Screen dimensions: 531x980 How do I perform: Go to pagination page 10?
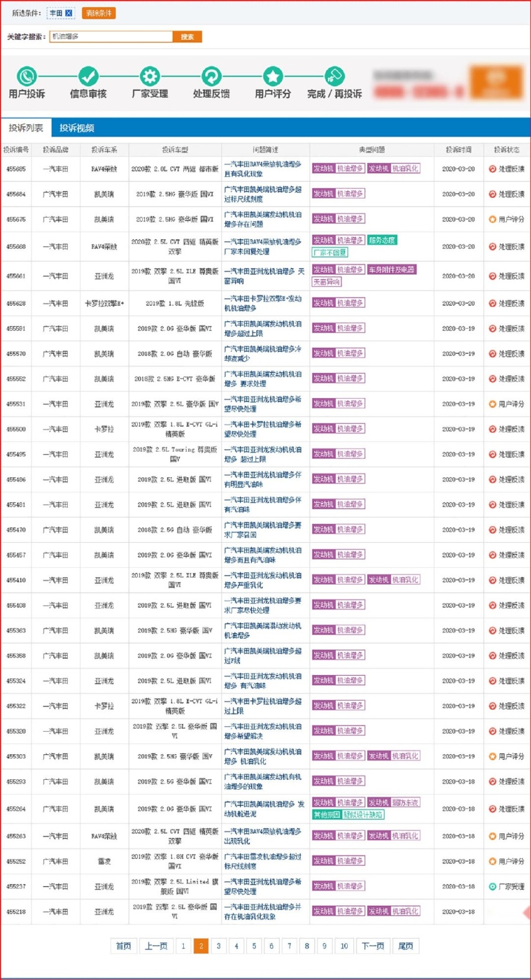pyautogui.click(x=344, y=946)
